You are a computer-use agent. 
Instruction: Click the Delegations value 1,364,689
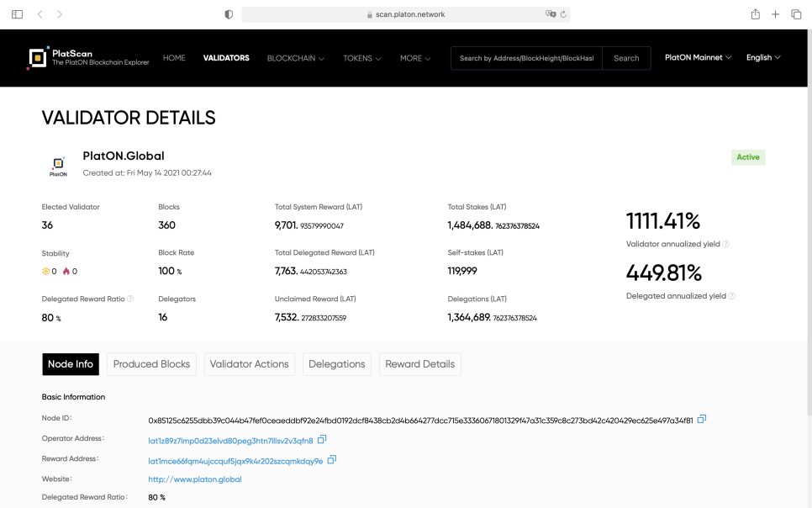click(x=493, y=317)
